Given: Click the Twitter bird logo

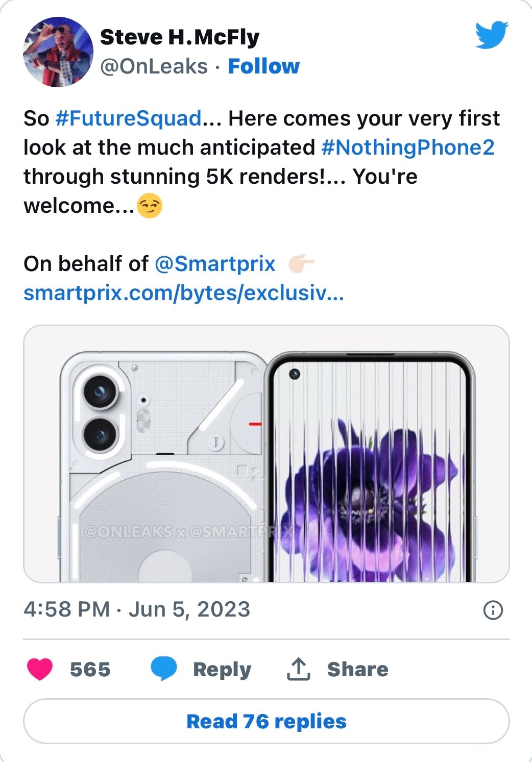Looking at the screenshot, I should point(491,35).
